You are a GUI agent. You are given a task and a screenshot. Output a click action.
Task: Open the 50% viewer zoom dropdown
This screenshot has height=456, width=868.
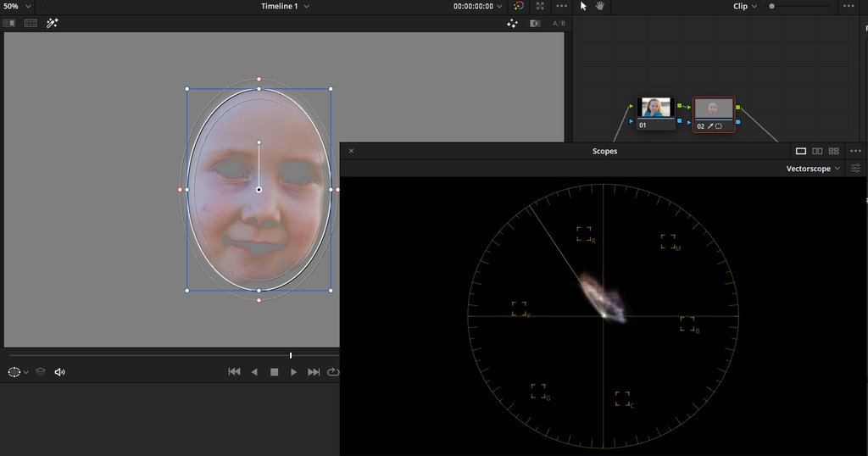pos(16,6)
